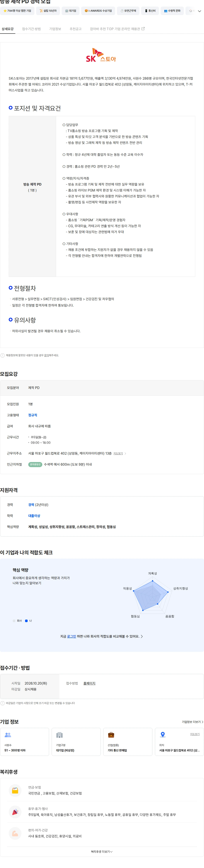Click the 계획성 label on radar chart
The image size is (204, 868).
(x=152, y=573)
